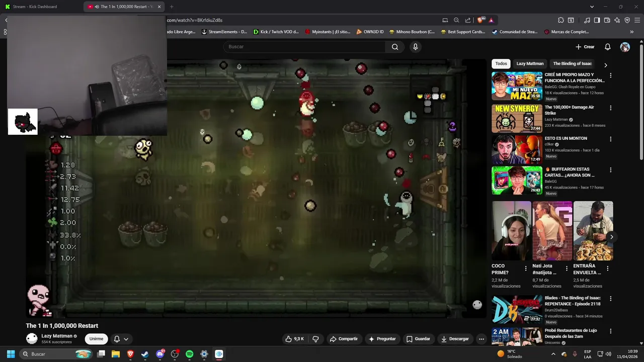Open the Lazy Mattman channel name link
This screenshot has height=362, width=644.
click(x=57, y=336)
